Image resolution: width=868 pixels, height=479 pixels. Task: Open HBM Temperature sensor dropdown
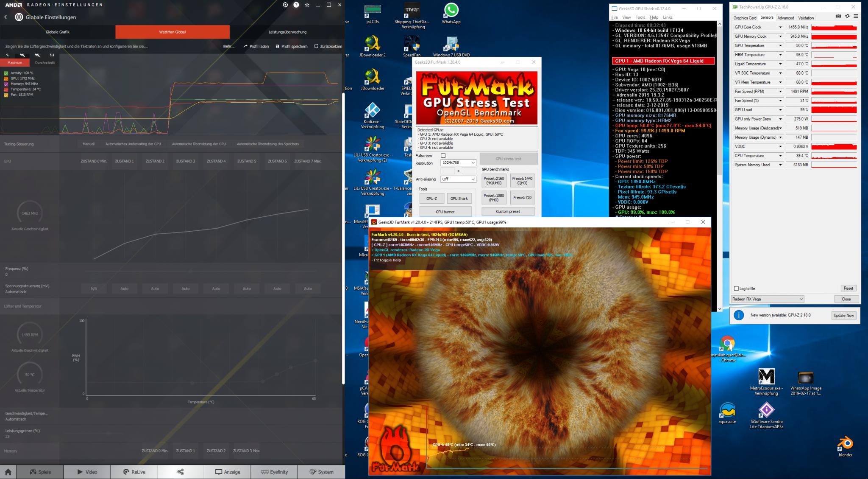780,55
